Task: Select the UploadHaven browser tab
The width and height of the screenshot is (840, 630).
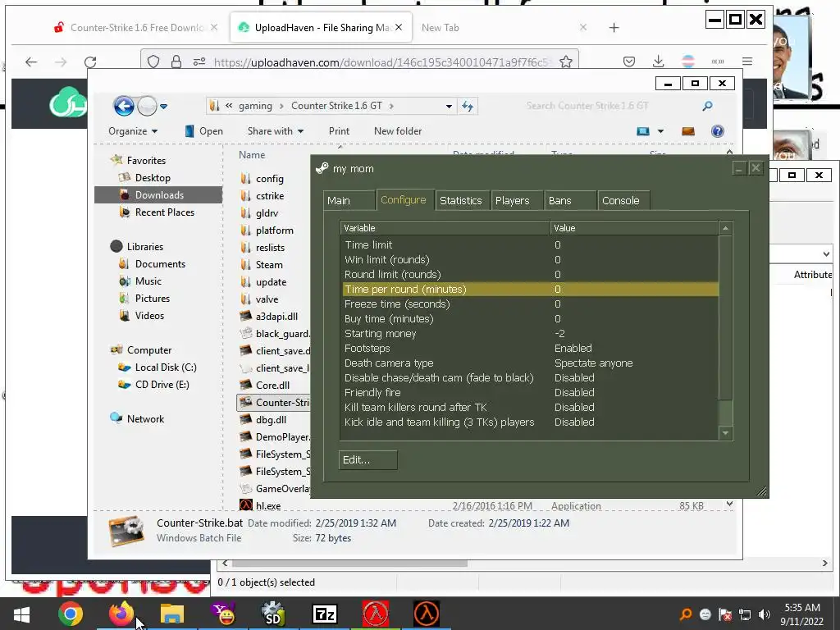Action: click(322, 27)
